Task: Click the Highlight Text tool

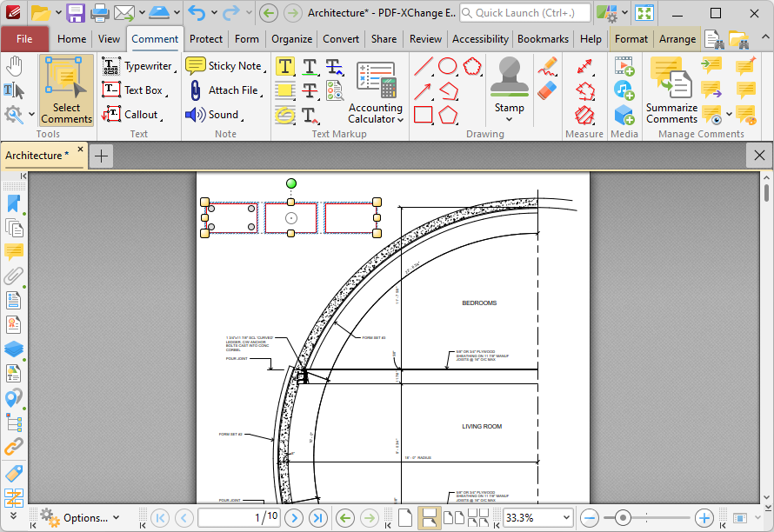Action: click(285, 67)
